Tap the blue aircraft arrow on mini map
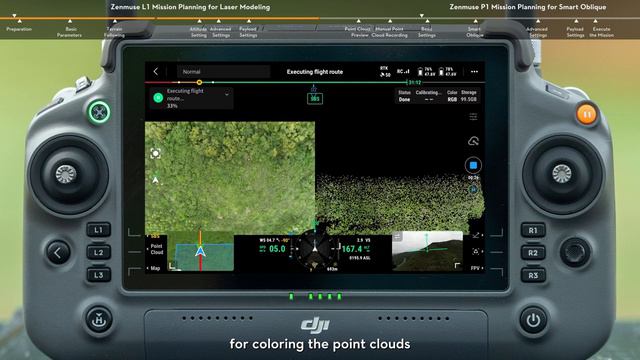Screen dimensions: 640x360 pos(200,251)
